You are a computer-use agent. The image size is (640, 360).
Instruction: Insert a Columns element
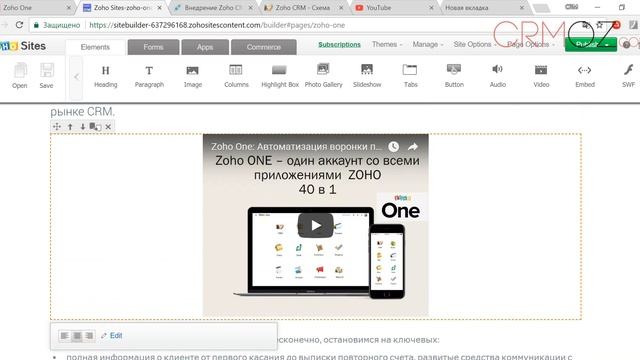pos(236,76)
